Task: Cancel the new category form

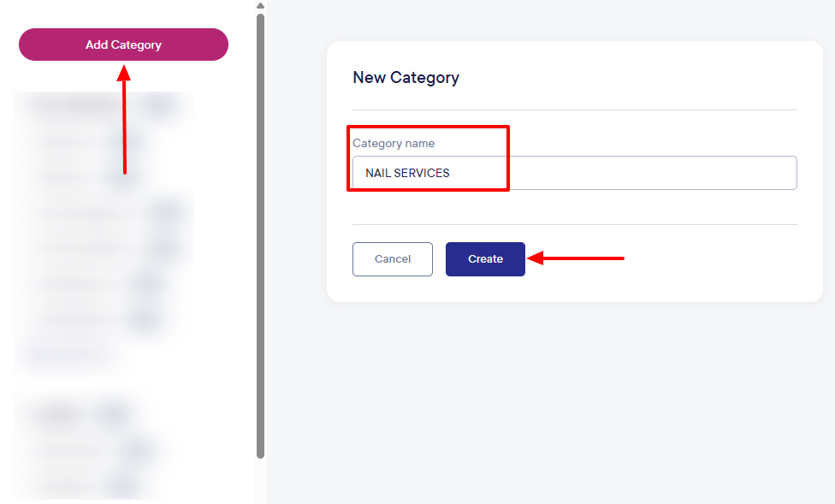Action: point(393,259)
